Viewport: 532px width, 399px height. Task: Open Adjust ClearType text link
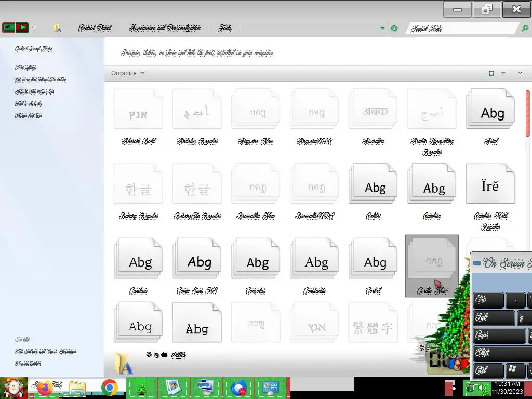34,91
